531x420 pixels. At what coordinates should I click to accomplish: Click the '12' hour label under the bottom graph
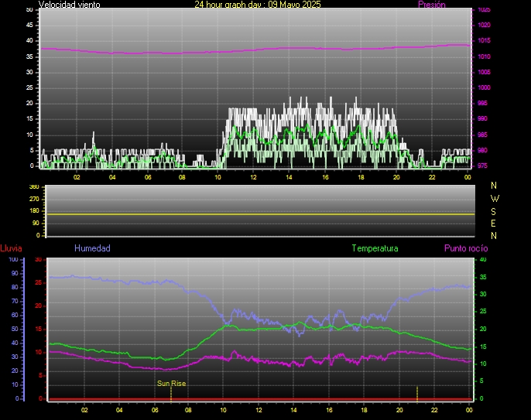tap(259, 410)
